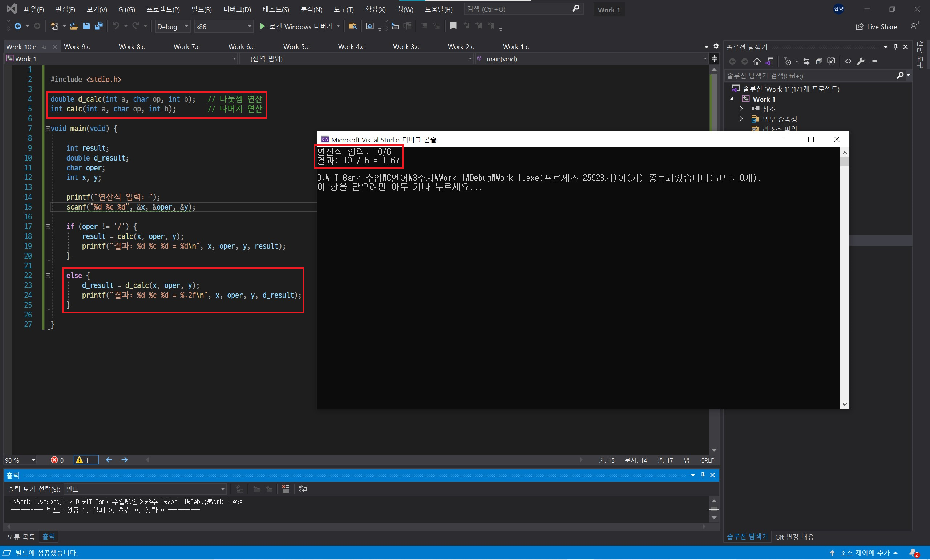This screenshot has height=560, width=930.
Task: Toggle word wrap in output panel
Action: click(303, 489)
